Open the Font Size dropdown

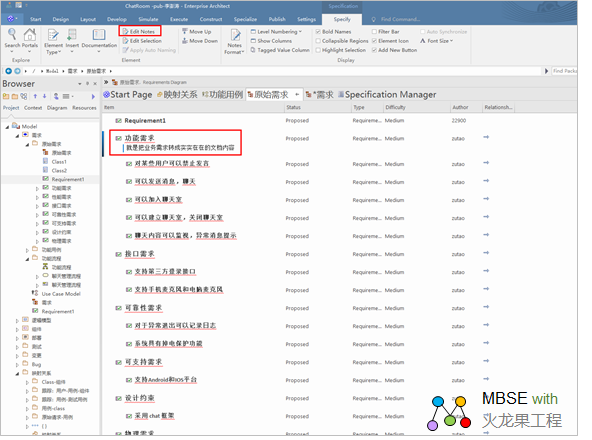pyautogui.click(x=436, y=41)
